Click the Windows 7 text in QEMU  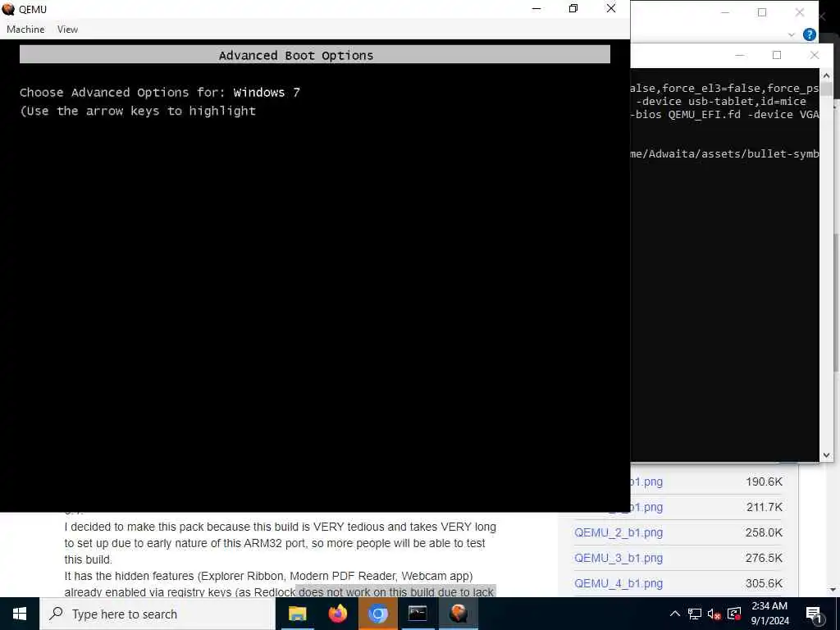click(x=267, y=92)
